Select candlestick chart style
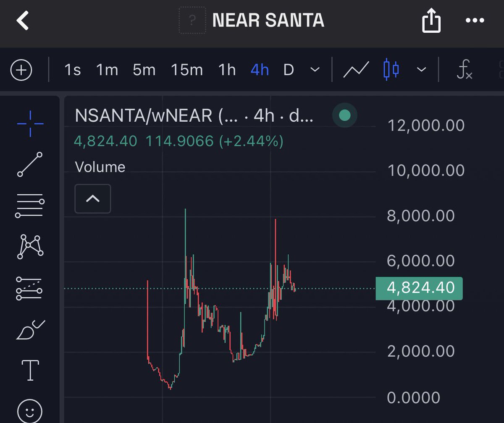The width and height of the screenshot is (504, 423). [x=391, y=70]
